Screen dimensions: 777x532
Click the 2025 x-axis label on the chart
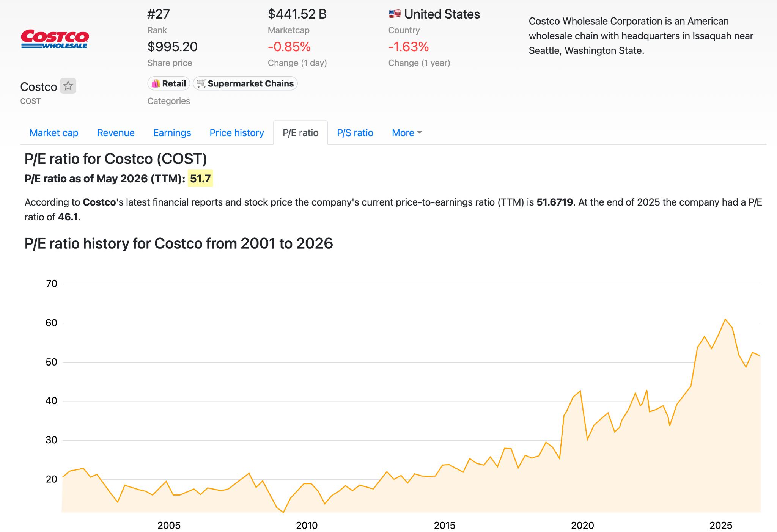[x=721, y=525]
